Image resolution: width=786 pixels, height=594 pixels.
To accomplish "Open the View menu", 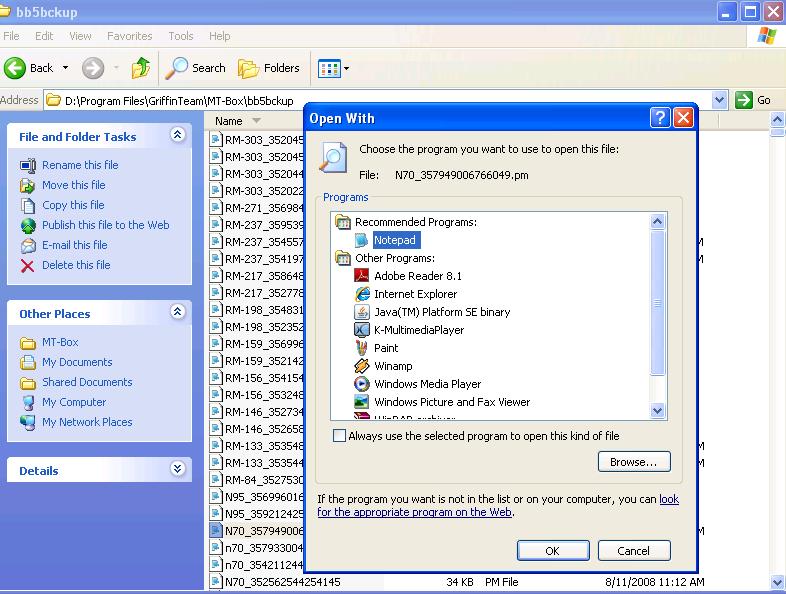I will [x=80, y=36].
